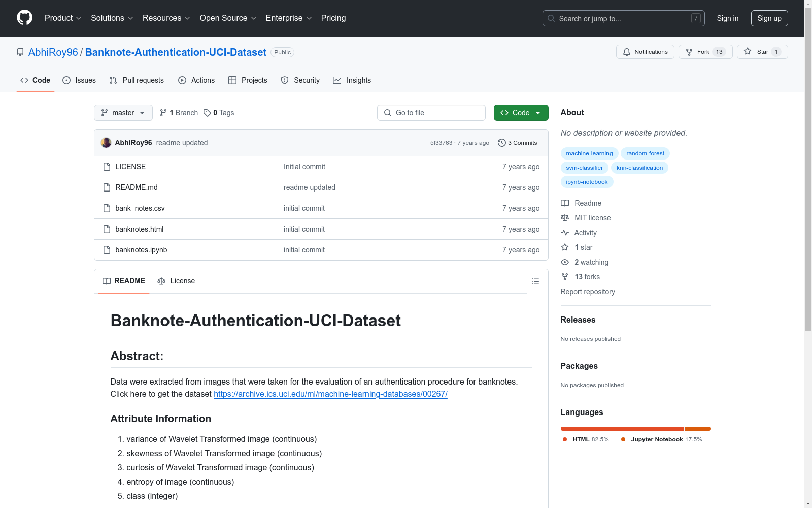Open the UCI archive dataset link
This screenshot has height=508, width=812.
pyautogui.click(x=330, y=394)
